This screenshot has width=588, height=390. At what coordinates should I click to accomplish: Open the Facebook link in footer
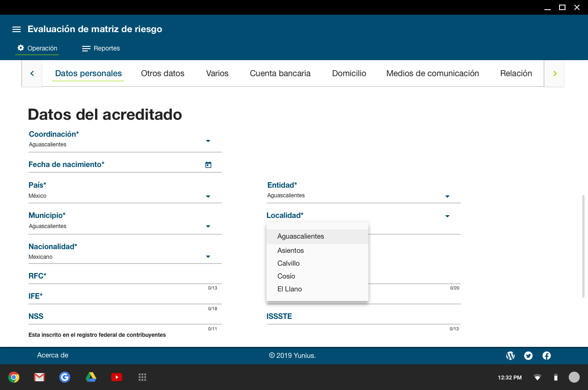[547, 356]
